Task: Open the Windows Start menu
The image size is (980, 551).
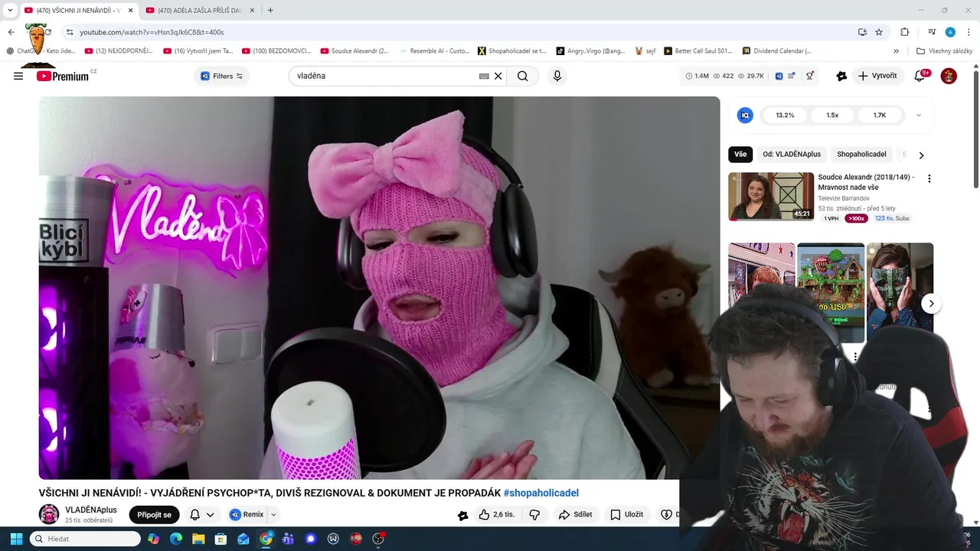Action: tap(15, 539)
